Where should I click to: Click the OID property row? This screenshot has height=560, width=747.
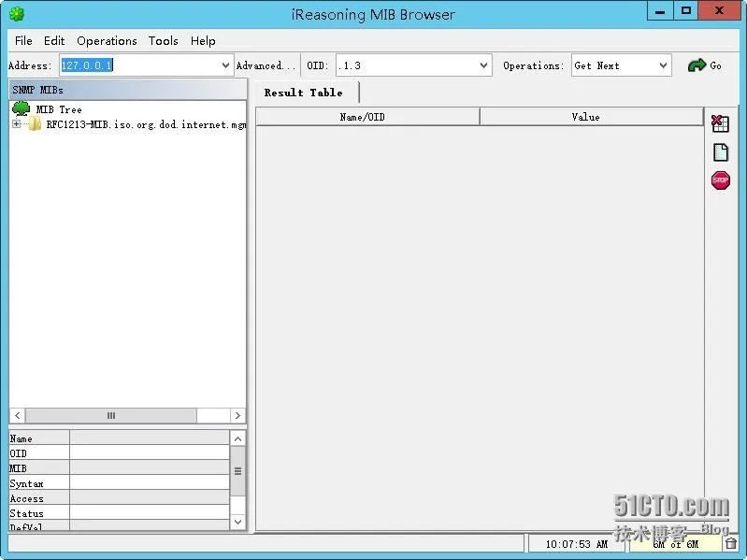click(x=119, y=452)
